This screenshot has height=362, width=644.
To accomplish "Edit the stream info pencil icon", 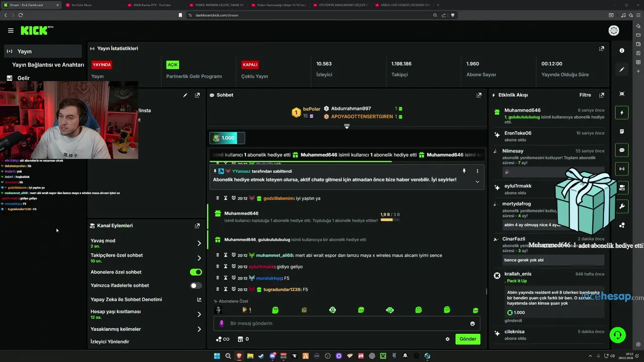I will 185,95.
